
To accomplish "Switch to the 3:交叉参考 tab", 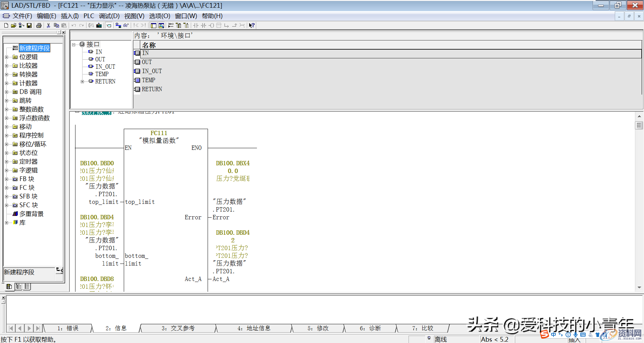I will coord(178,328).
